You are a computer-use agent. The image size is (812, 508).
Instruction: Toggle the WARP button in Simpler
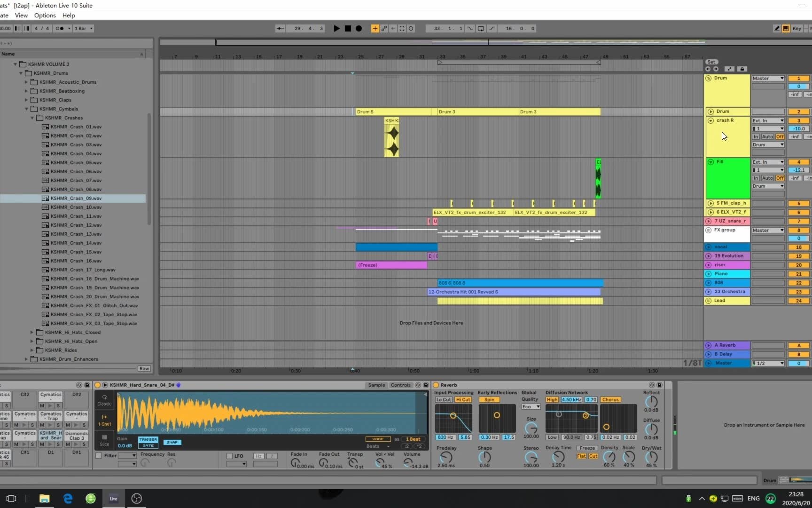click(x=378, y=439)
